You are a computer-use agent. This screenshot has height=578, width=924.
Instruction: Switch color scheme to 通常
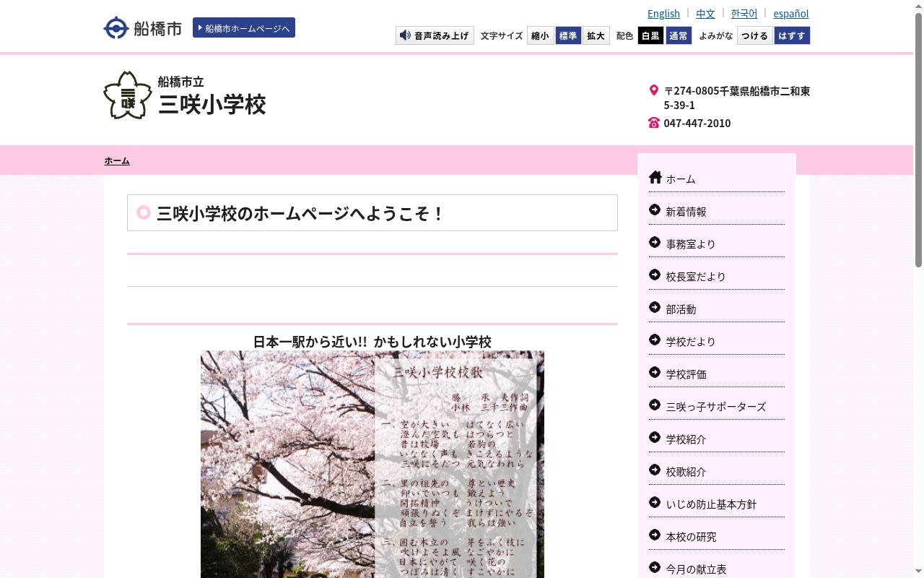(679, 35)
